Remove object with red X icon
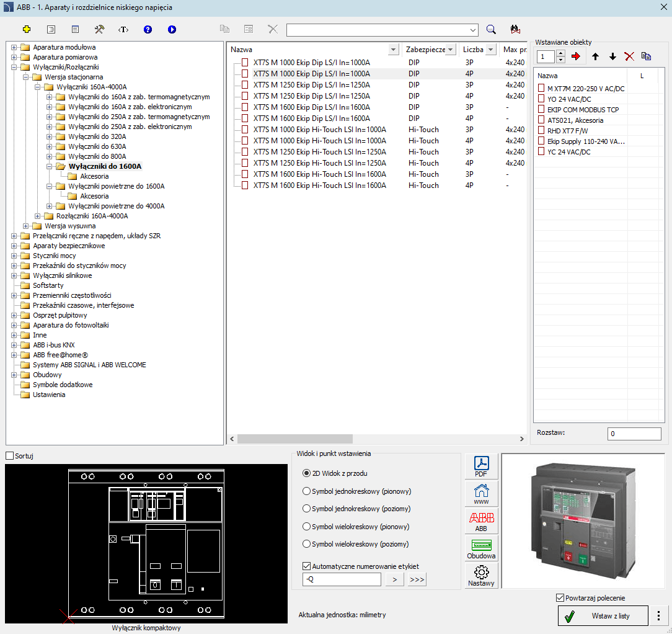This screenshot has width=672, height=634. point(629,56)
